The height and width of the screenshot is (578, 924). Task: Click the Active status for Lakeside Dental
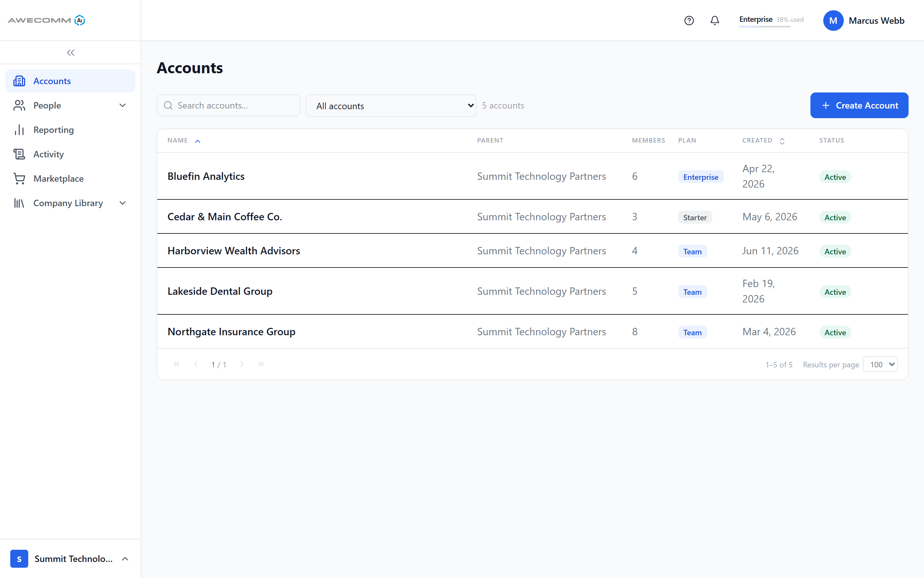[x=835, y=292]
